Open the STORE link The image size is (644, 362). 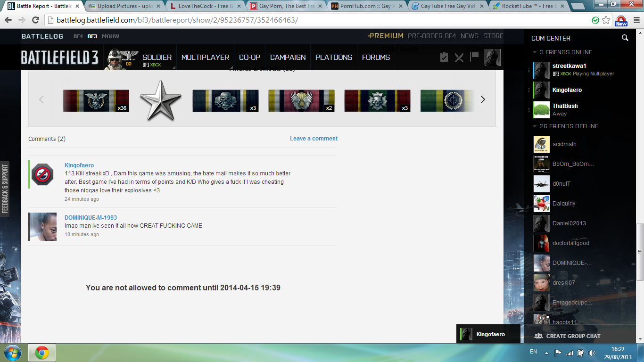tap(493, 36)
